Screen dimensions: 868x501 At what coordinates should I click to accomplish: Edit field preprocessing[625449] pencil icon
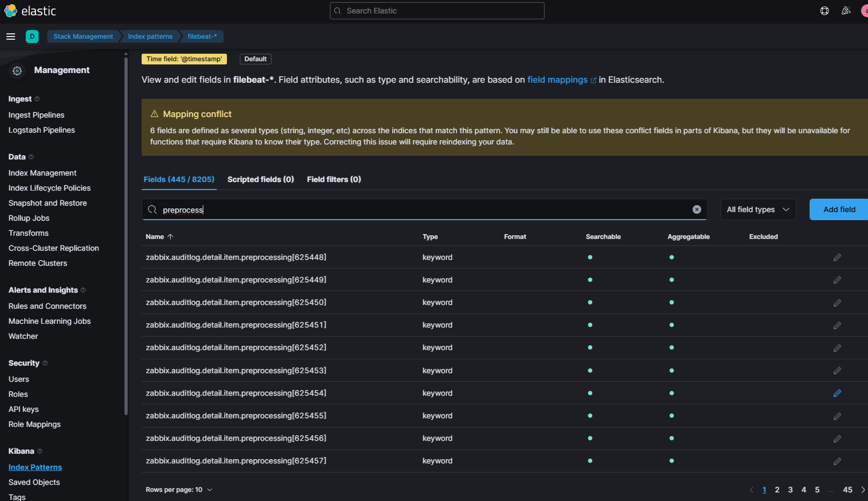click(x=837, y=280)
